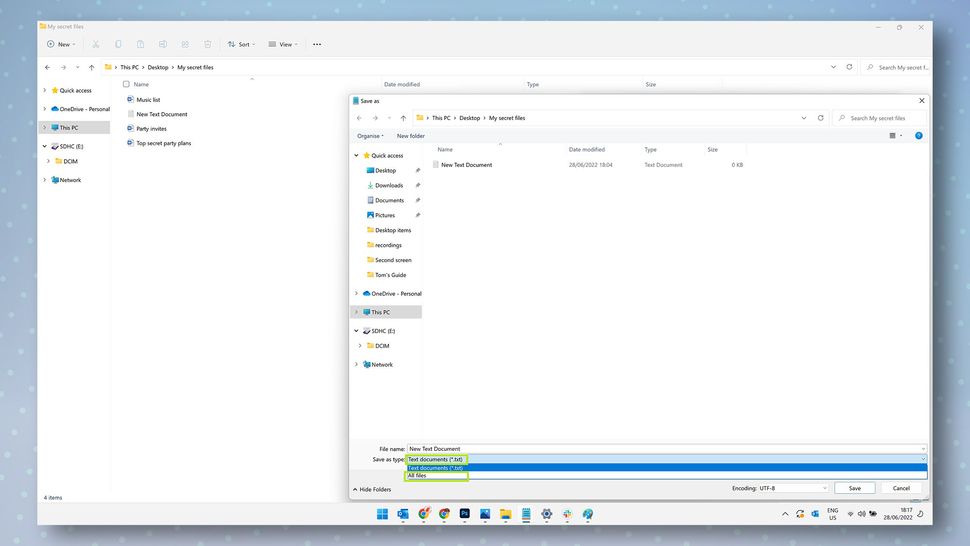Select DCIM folder in File Explorer sidebar
Screen dimensions: 970x546
pos(71,161)
